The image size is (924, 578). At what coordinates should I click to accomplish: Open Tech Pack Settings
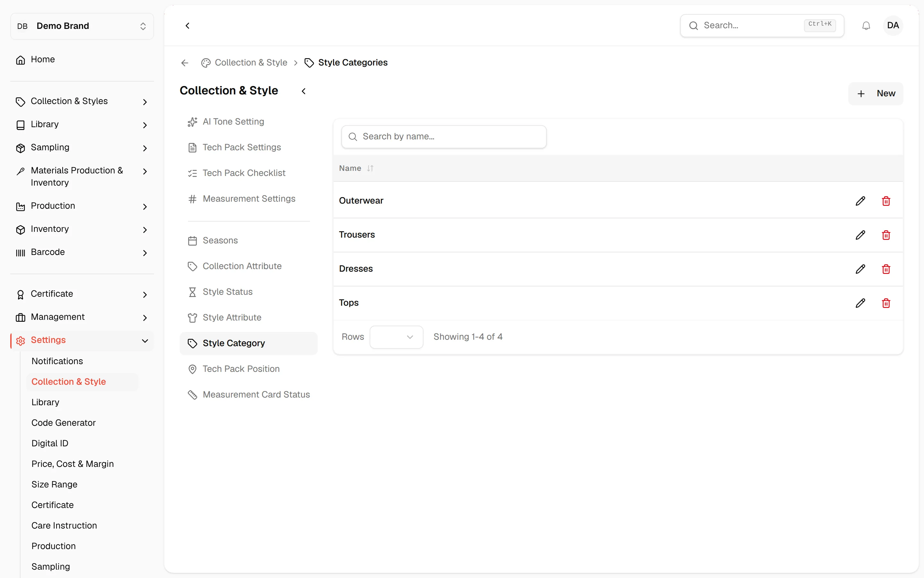(249, 148)
